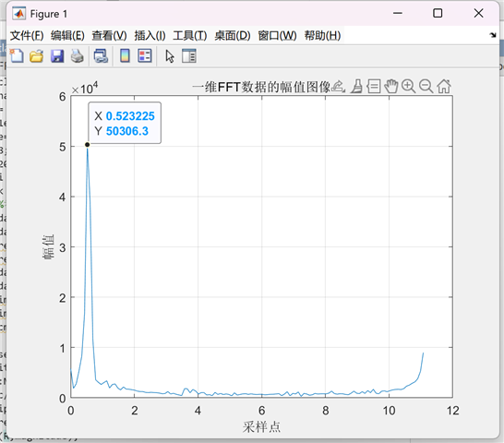The image size is (504, 443).
Task: Expand the toolbar overflow arrow at right
Action: point(493,35)
